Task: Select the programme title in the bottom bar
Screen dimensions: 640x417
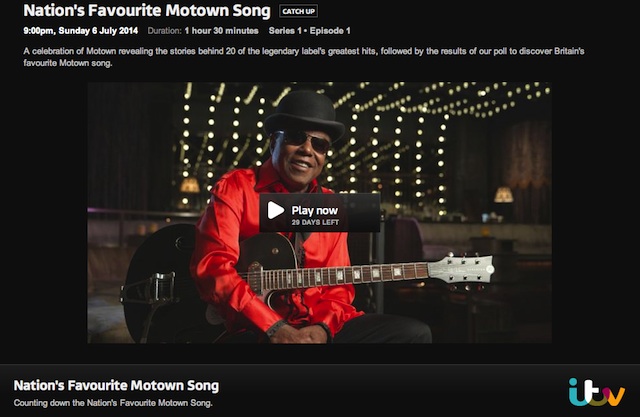Action: [116, 385]
